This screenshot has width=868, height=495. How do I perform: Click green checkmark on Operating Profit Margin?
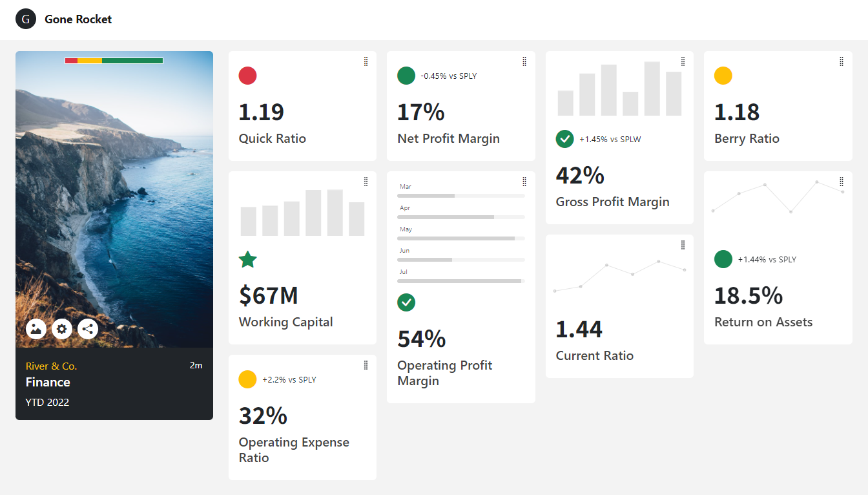tap(406, 302)
